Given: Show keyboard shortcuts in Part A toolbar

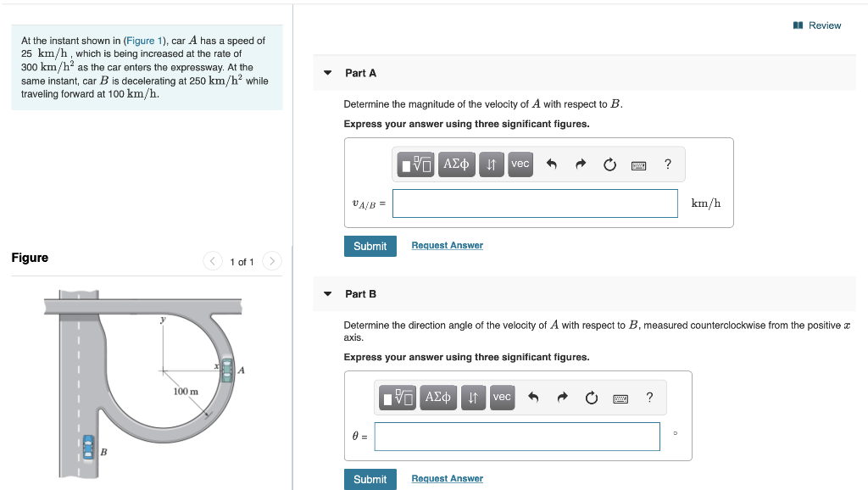Looking at the screenshot, I should (x=638, y=165).
